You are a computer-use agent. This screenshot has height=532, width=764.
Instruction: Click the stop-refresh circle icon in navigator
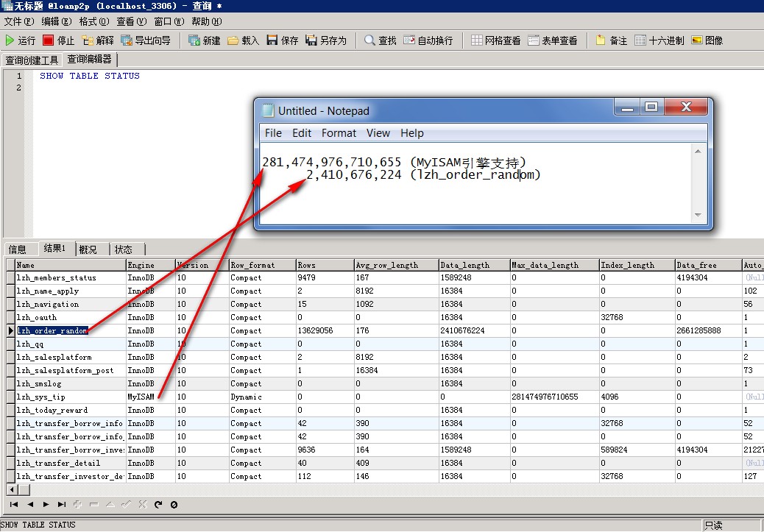pyautogui.click(x=174, y=504)
